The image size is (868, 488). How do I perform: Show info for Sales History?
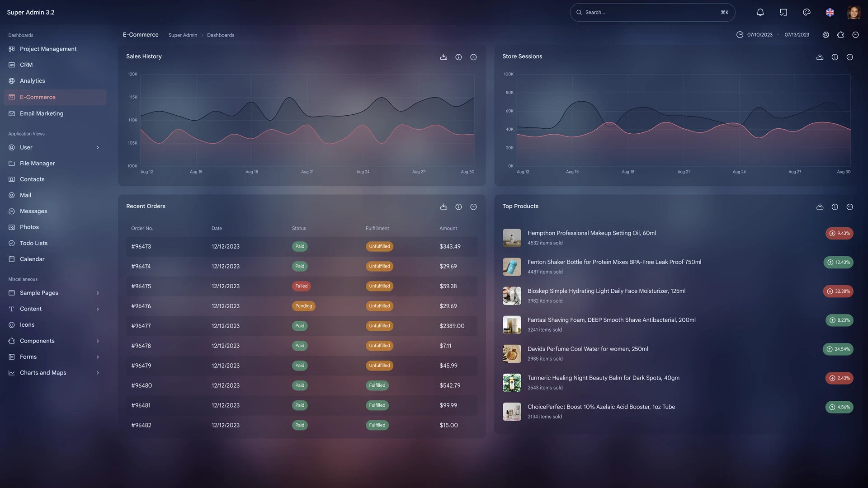click(458, 57)
